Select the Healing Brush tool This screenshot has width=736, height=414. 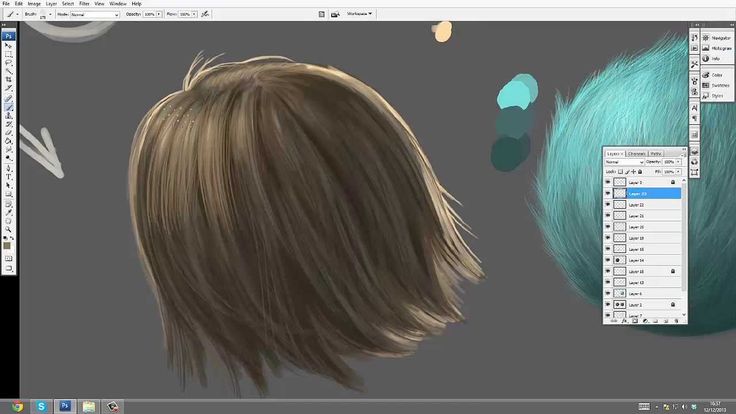[8, 98]
